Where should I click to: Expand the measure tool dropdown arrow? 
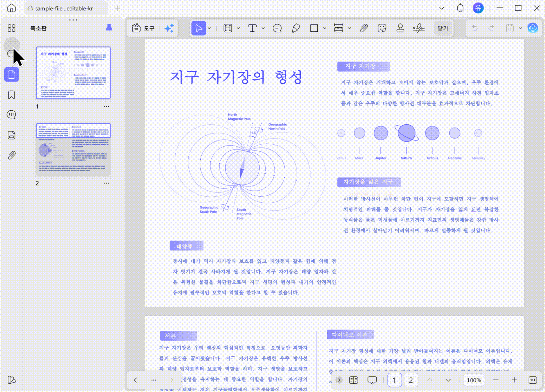[x=350, y=28]
